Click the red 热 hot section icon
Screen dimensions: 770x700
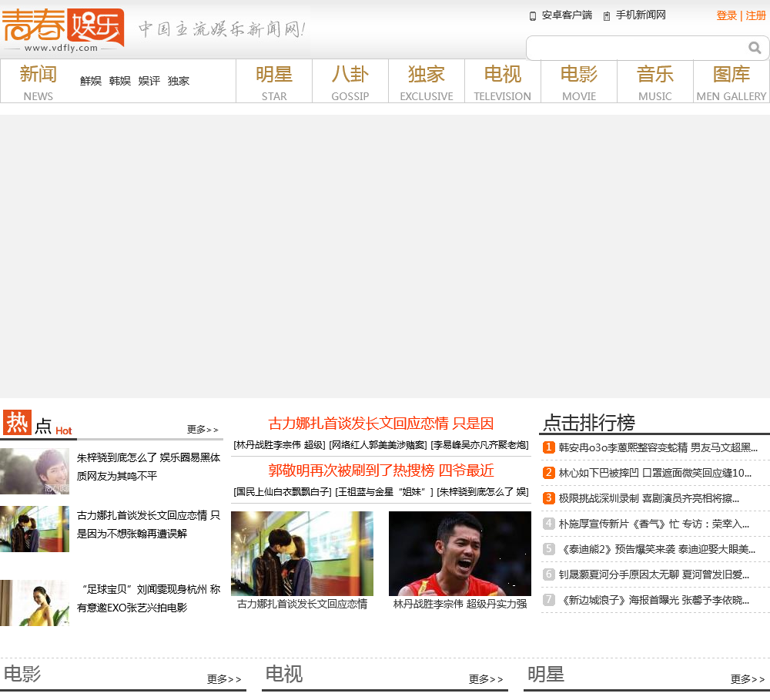[17, 423]
